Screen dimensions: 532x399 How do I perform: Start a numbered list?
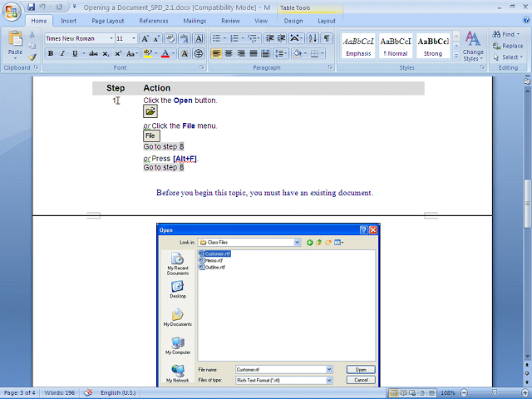234,38
